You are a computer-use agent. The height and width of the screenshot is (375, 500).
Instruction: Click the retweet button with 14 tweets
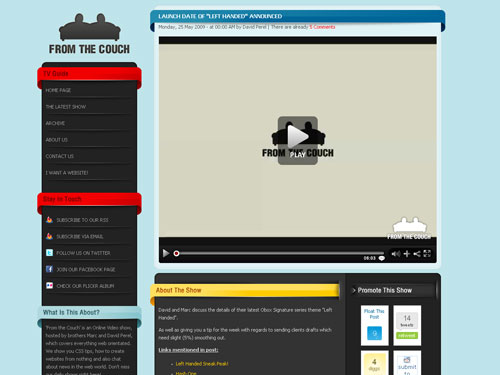click(407, 335)
